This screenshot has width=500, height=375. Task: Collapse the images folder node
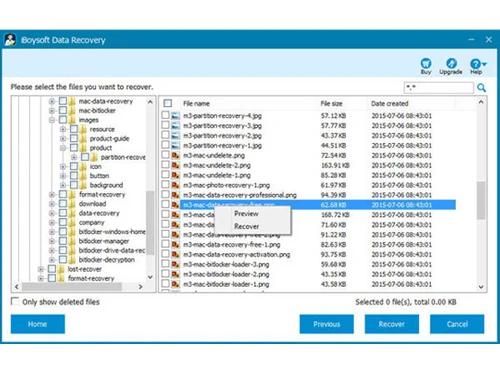(x=52, y=120)
